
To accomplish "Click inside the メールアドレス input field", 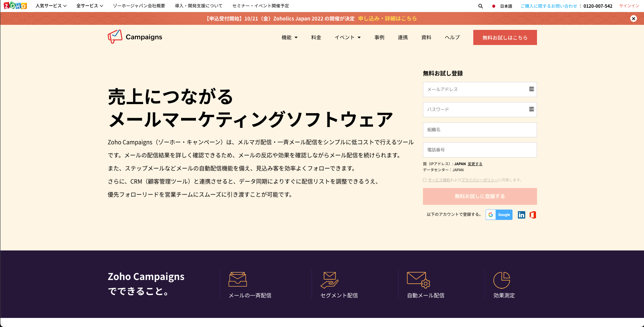I will (476, 89).
